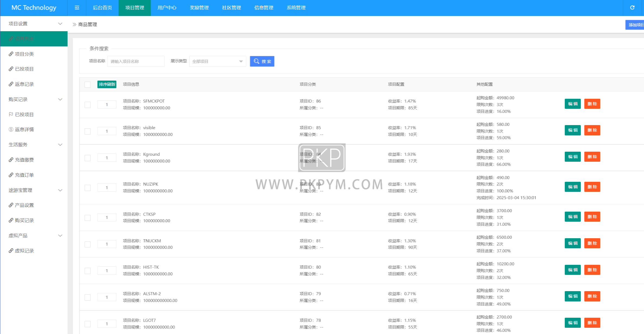Tick the checkbox for Kground row
Viewport: 644px width, 334px height.
[x=88, y=158]
